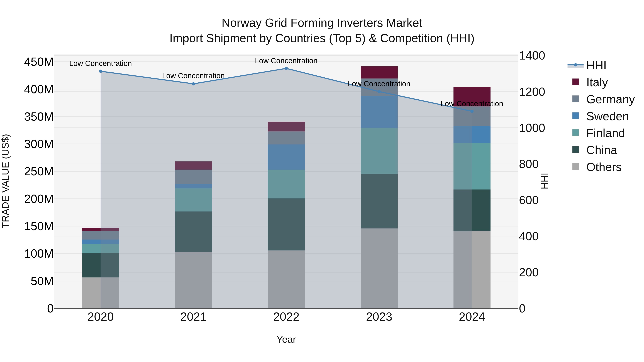The image size is (644, 362).
Task: Click the 200M trade value tick label
Action: tap(39, 199)
